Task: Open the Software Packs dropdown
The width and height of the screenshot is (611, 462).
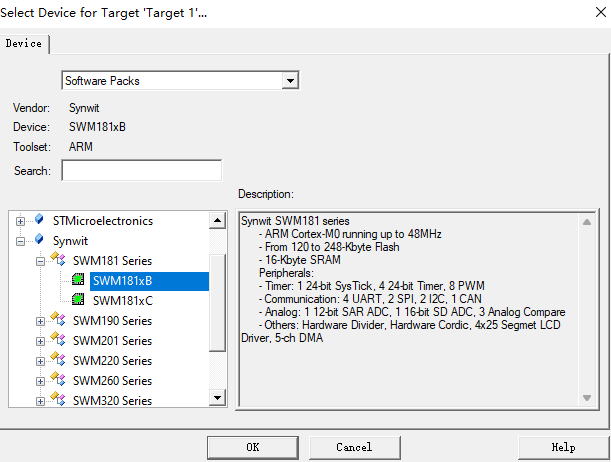Action: 290,80
